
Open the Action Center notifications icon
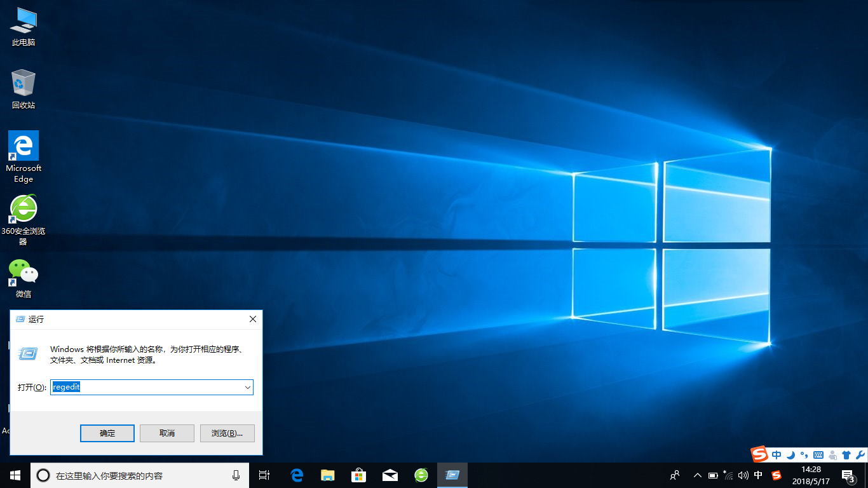click(x=848, y=475)
